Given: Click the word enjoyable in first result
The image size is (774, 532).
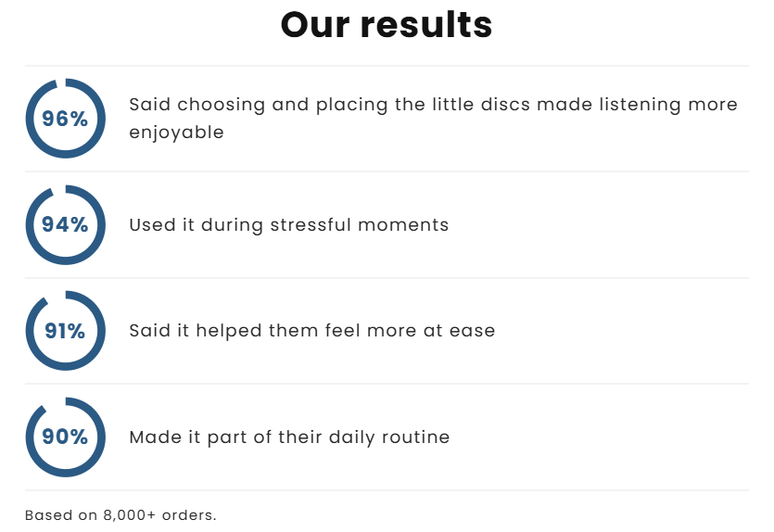Looking at the screenshot, I should [176, 133].
